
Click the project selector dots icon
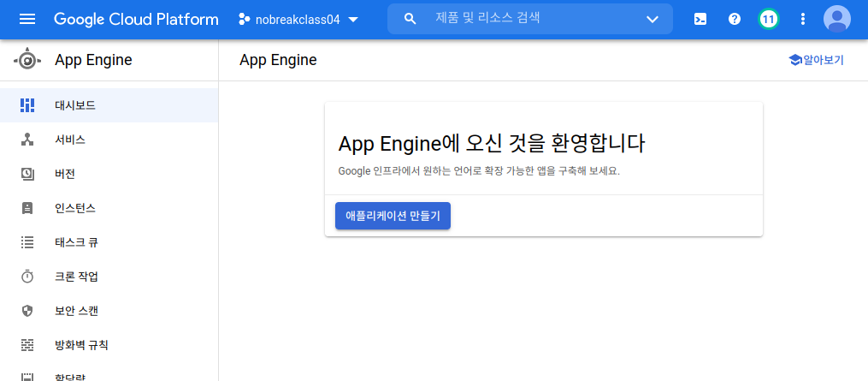tap(244, 20)
